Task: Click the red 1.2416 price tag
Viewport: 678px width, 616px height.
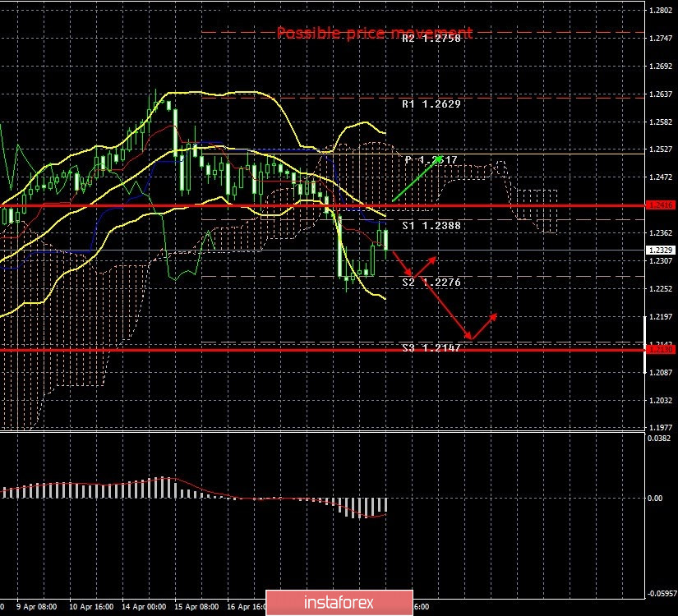Action: [x=660, y=205]
